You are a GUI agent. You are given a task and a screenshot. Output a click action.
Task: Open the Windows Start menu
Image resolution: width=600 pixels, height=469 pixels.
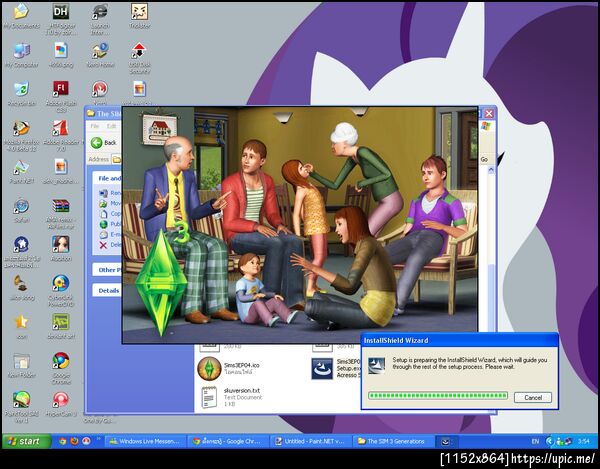(x=26, y=441)
